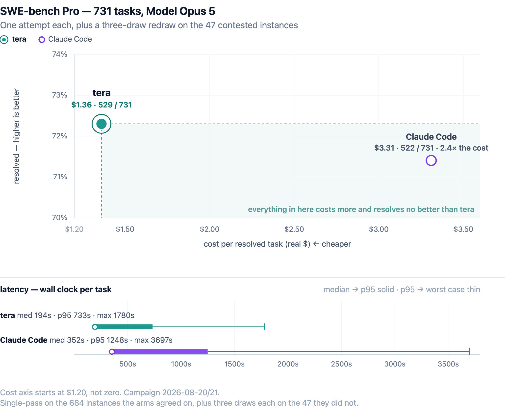Click the $1.20 x-axis tick label

(x=74, y=229)
